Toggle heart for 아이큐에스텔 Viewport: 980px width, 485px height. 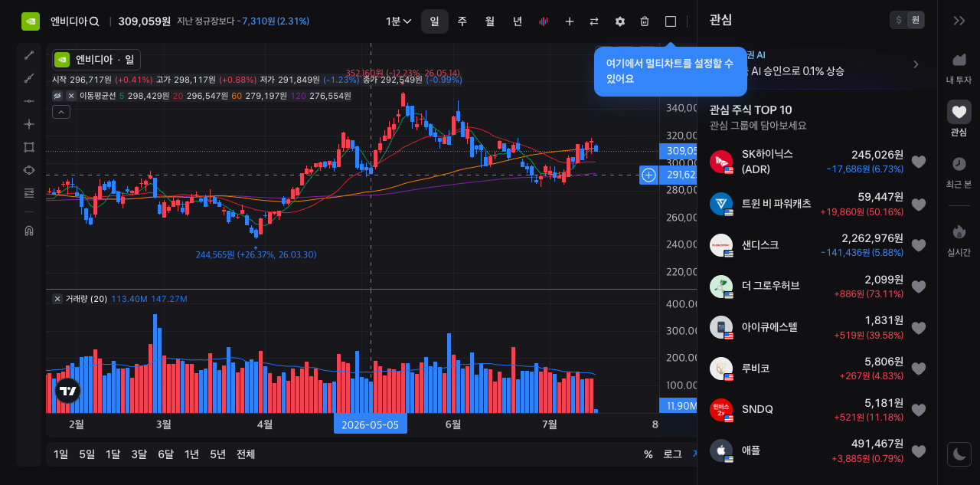point(919,328)
